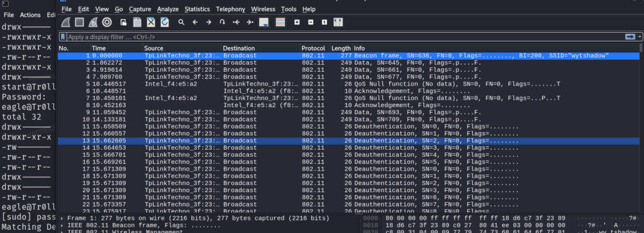Select packet 5 QoS Null function row
The image size is (644, 233).
348,84
